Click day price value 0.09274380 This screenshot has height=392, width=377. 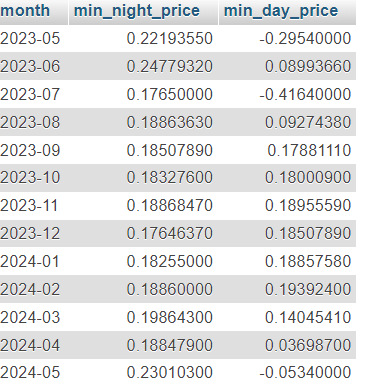308,122
